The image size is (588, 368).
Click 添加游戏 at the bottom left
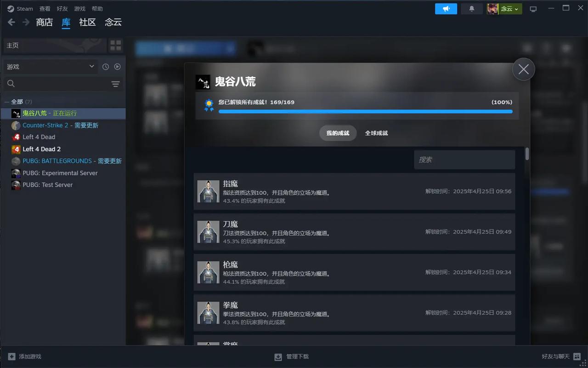(24, 356)
